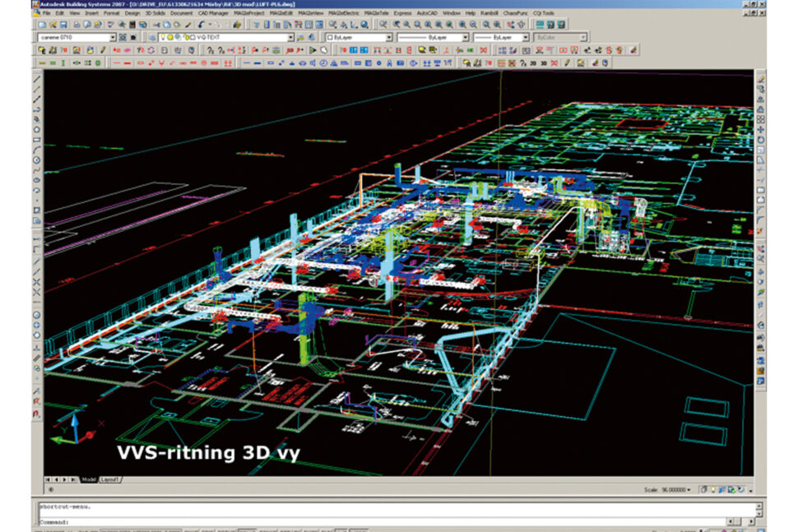This screenshot has height=532, width=798.
Task: Expand the 'canerie 0710' style dropdown
Action: click(113, 38)
